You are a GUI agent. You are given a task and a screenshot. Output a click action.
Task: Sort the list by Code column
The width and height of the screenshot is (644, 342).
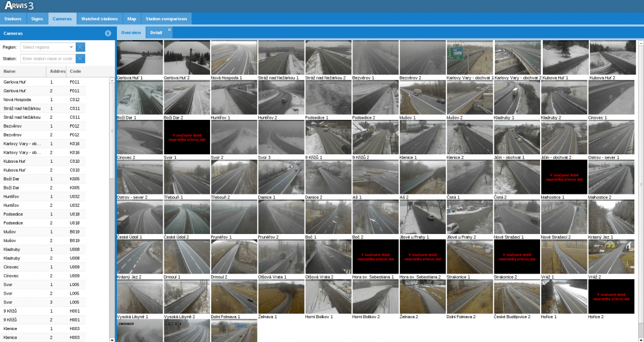tap(76, 72)
